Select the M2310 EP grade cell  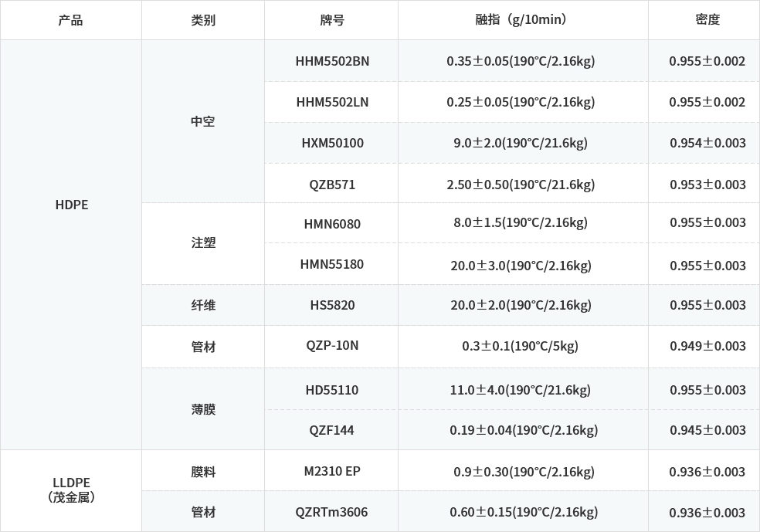pyautogui.click(x=332, y=471)
